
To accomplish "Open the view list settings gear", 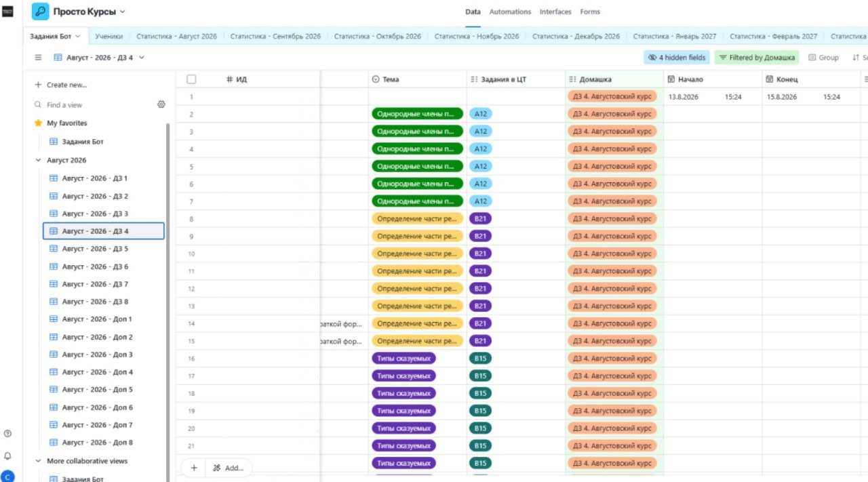I will pos(161,104).
